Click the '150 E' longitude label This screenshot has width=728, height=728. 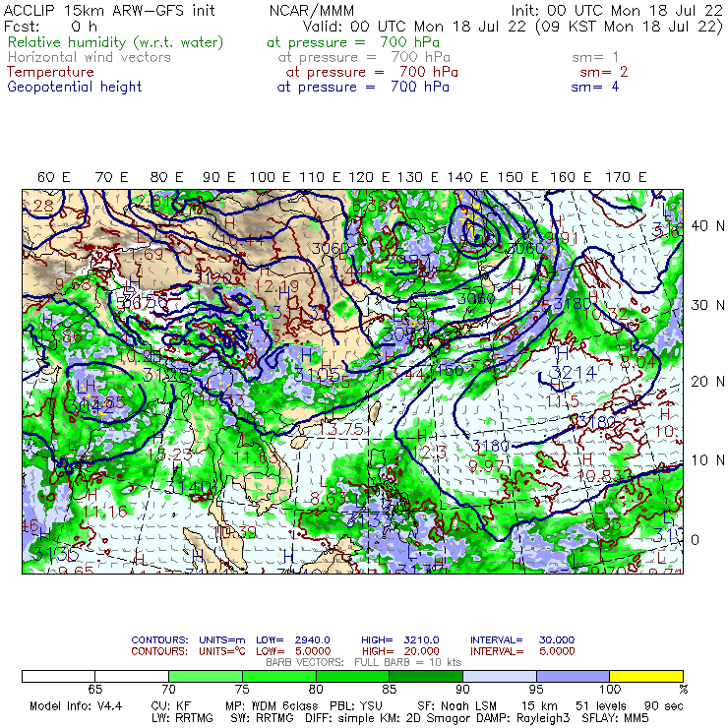point(518,177)
